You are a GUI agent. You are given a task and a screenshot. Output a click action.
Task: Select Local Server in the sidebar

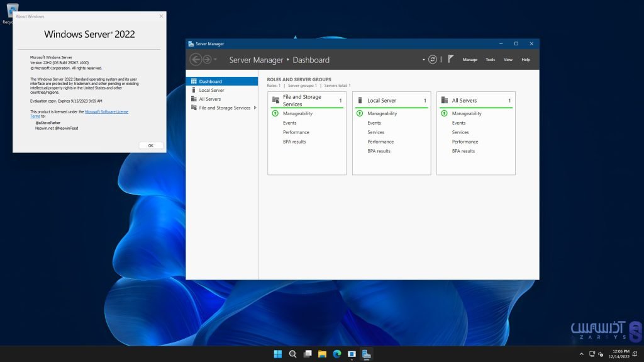[x=211, y=90]
